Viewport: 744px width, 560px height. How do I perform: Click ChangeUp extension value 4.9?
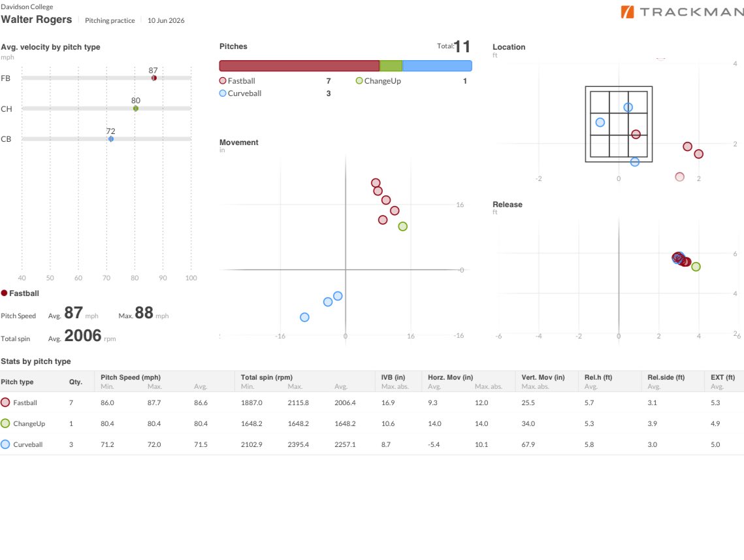point(715,423)
